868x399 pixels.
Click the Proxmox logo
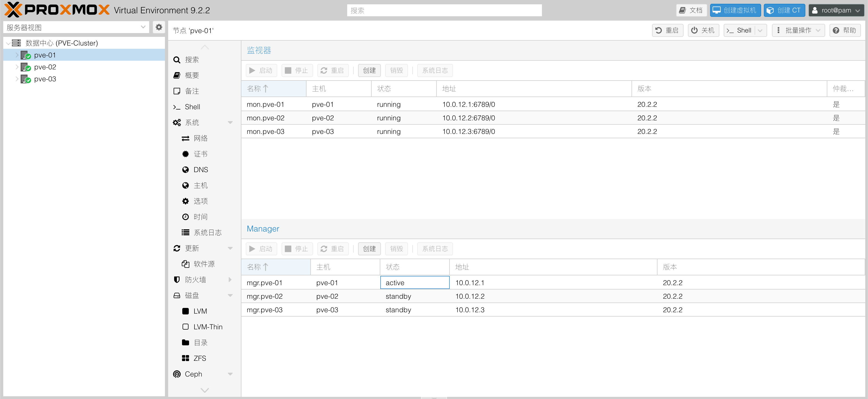pyautogui.click(x=57, y=10)
